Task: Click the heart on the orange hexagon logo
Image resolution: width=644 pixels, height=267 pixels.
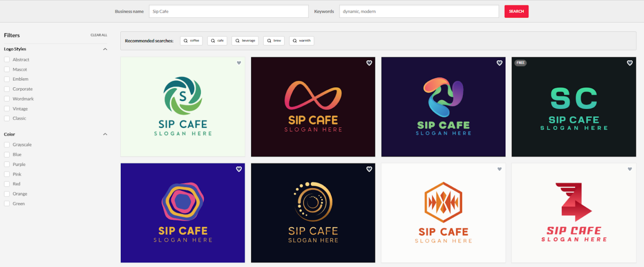Action: click(499, 169)
